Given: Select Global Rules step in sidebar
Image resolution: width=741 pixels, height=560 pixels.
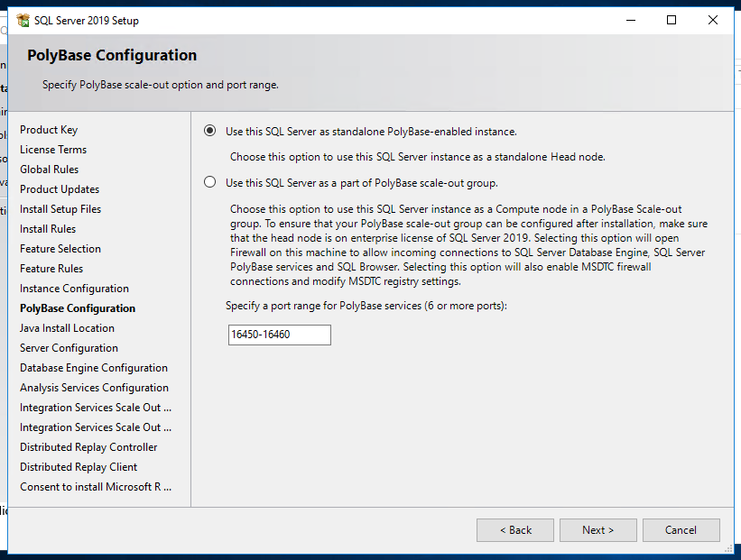Looking at the screenshot, I should (x=49, y=170).
